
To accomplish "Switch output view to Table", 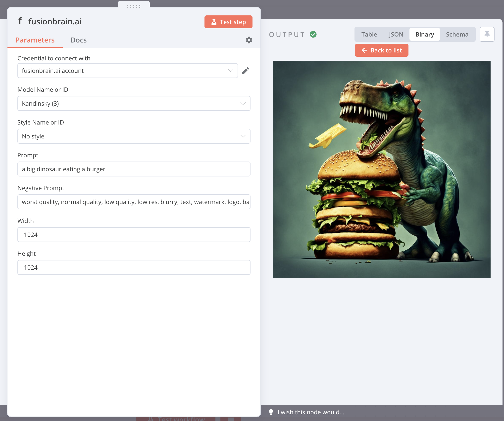I will 369,34.
